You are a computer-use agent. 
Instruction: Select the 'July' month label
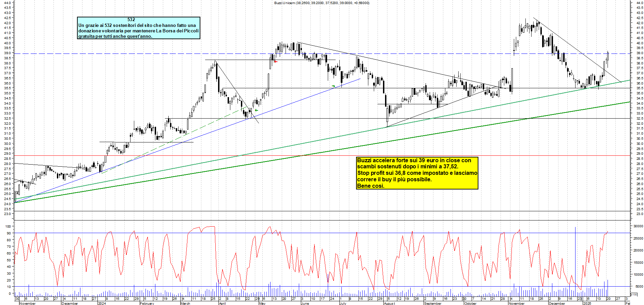343,303
